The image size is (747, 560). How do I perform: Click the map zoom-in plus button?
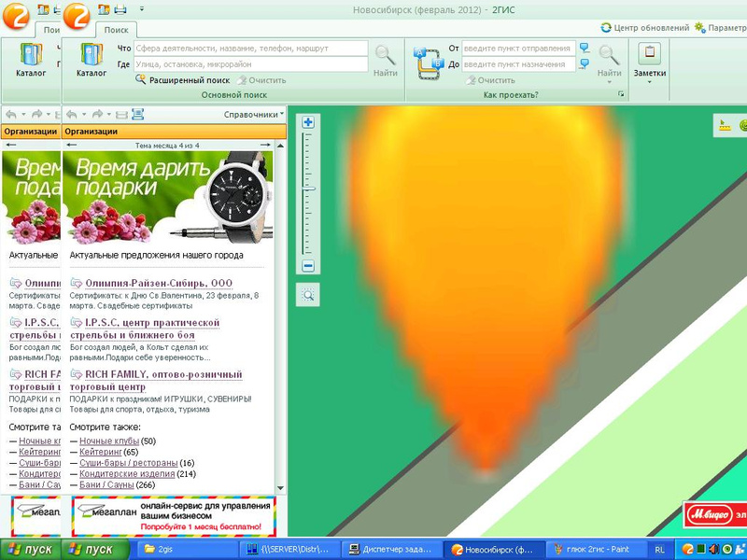[308, 122]
